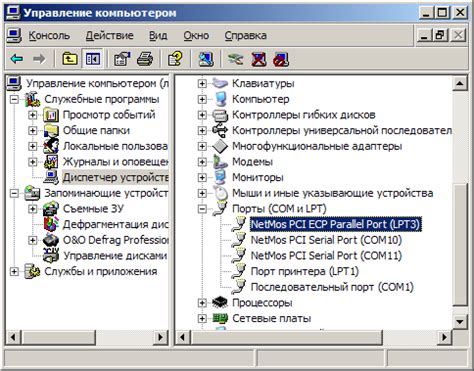The height and width of the screenshot is (371, 474).
Task: Click the USB controllers category icon
Action: 220,130
